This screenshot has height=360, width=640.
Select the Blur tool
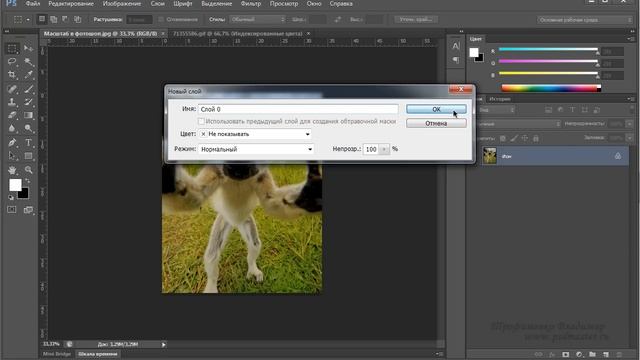coord(12,129)
